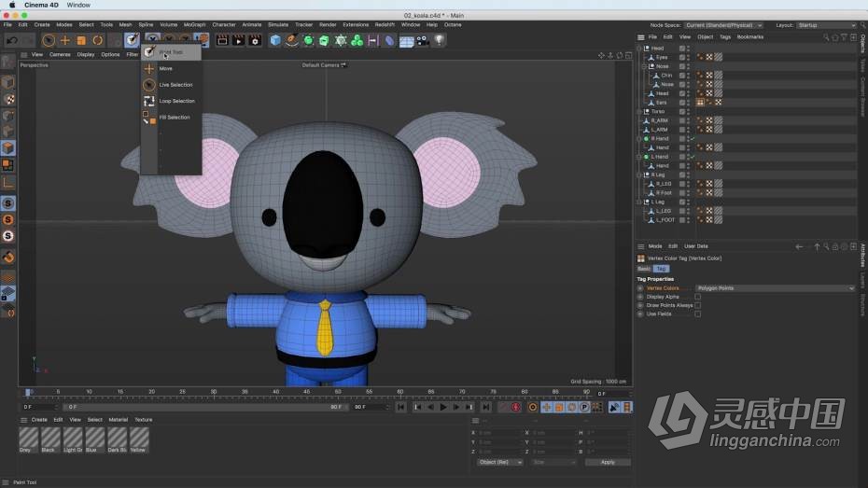Viewport: 868px width, 488px height.
Task: Click the Spline Pen tool icon
Action: (x=292, y=40)
